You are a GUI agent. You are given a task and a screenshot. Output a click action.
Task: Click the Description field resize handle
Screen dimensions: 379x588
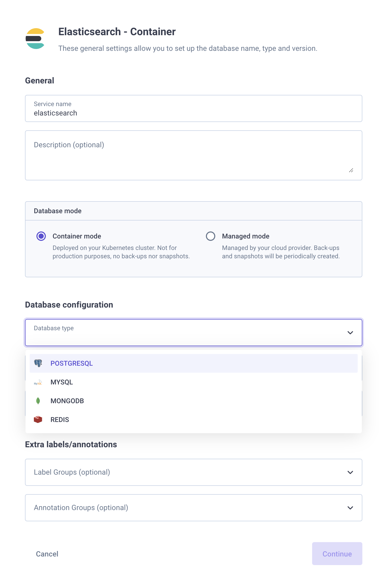click(x=351, y=170)
